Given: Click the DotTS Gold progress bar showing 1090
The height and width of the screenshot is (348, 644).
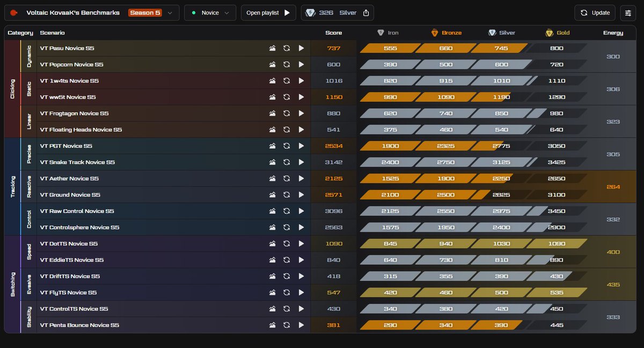Looking at the screenshot, I should pyautogui.click(x=556, y=244).
